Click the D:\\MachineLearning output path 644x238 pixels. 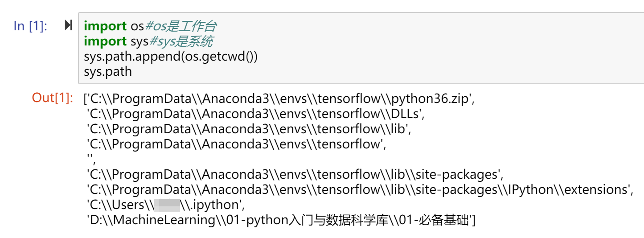[281, 220]
